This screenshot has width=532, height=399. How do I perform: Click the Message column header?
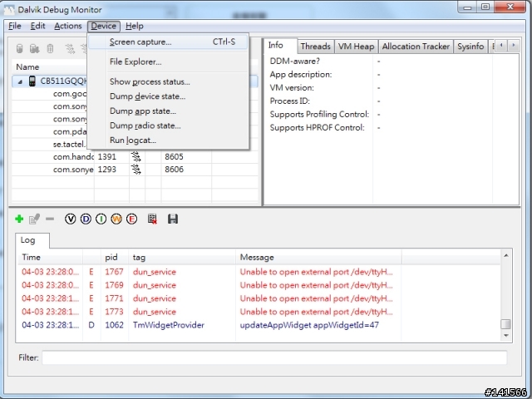318,257
